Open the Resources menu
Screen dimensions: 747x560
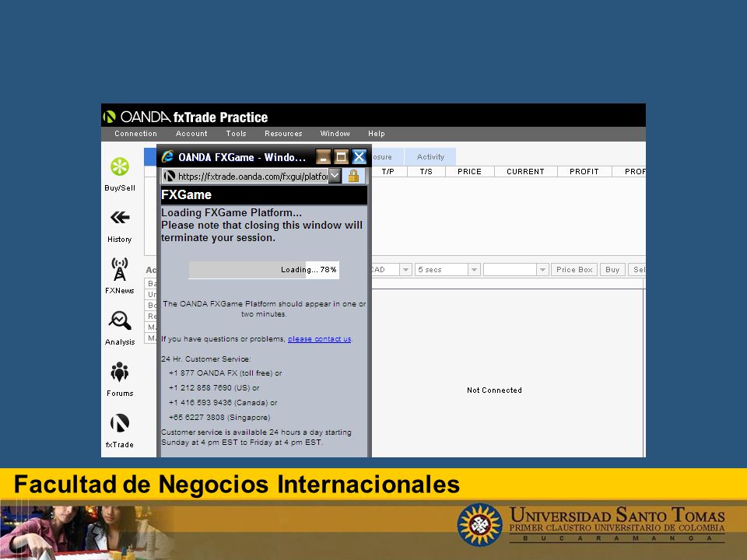coord(283,134)
